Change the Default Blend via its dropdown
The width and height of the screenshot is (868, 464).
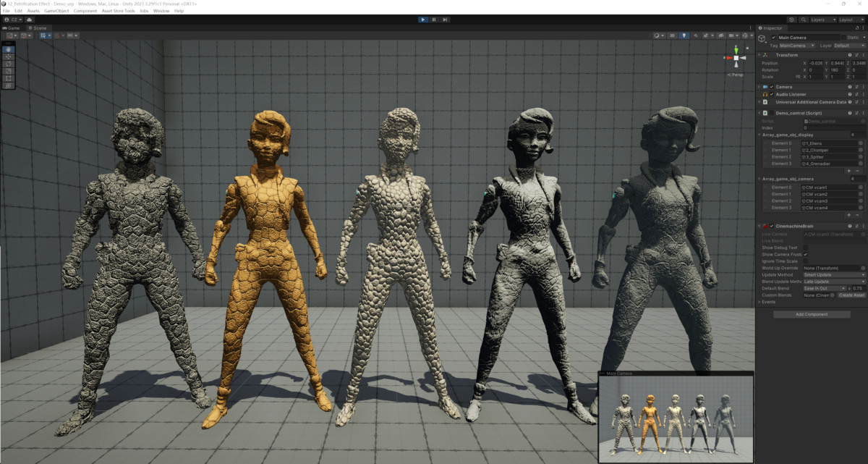823,288
